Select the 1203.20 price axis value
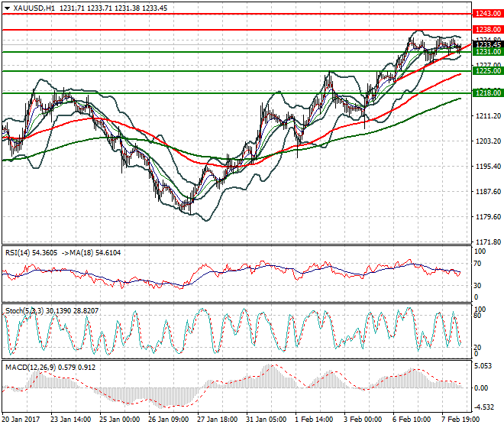 click(488, 141)
